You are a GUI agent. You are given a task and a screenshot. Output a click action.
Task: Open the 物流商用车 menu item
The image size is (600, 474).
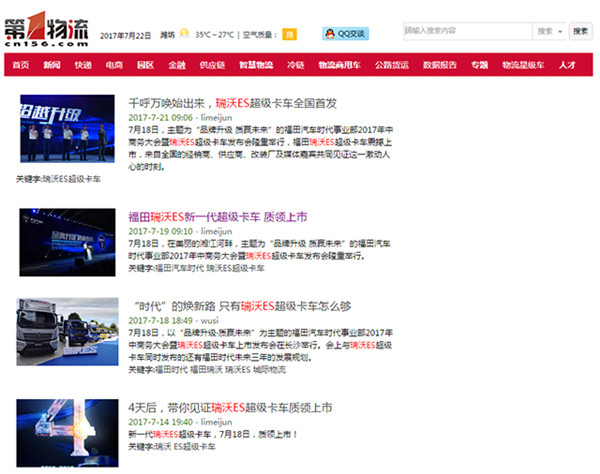click(x=339, y=65)
